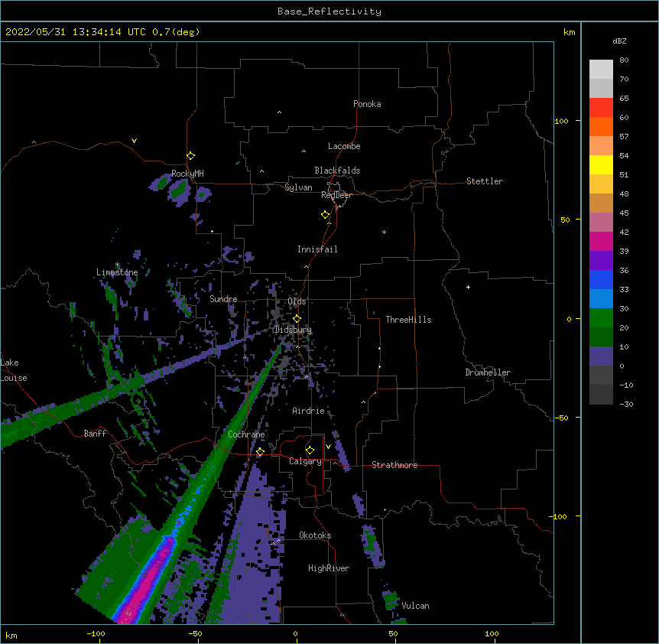Select the Sylvan label
Image resolution: width=659 pixels, height=644 pixels.
click(298, 187)
